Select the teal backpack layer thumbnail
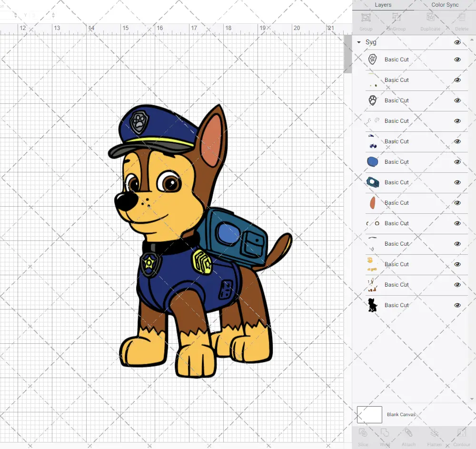This screenshot has width=476, height=449. [373, 182]
